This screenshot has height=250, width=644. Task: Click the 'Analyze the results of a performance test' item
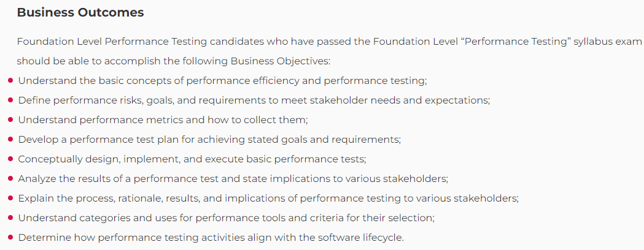pyautogui.click(x=233, y=179)
